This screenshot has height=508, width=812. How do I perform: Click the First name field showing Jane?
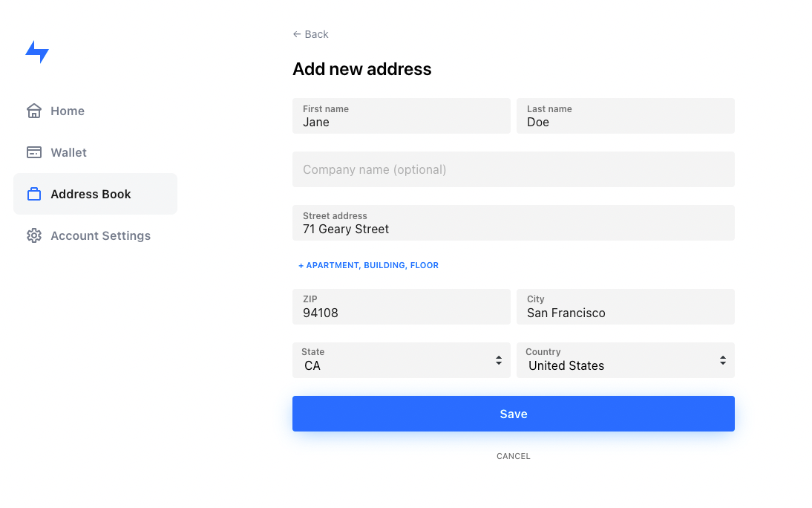pos(401,116)
